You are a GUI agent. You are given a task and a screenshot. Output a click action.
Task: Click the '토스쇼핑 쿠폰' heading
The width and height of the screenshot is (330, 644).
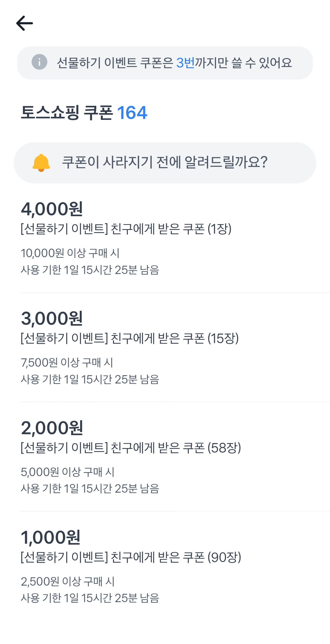(x=67, y=113)
